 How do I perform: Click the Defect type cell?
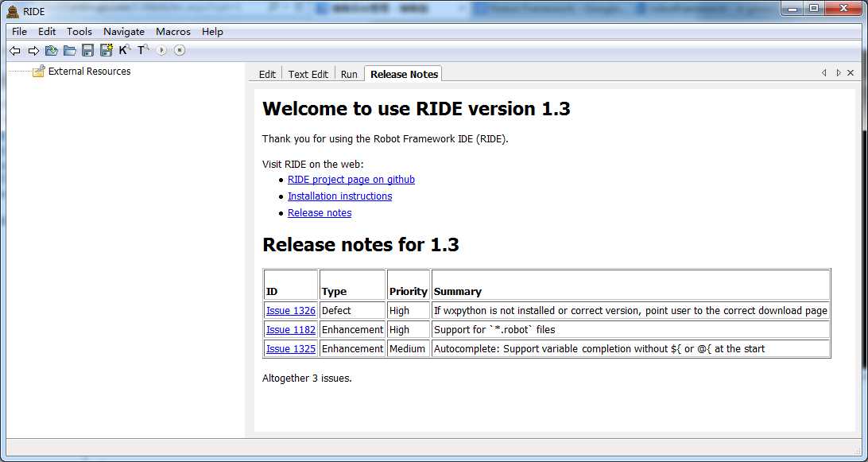click(352, 311)
